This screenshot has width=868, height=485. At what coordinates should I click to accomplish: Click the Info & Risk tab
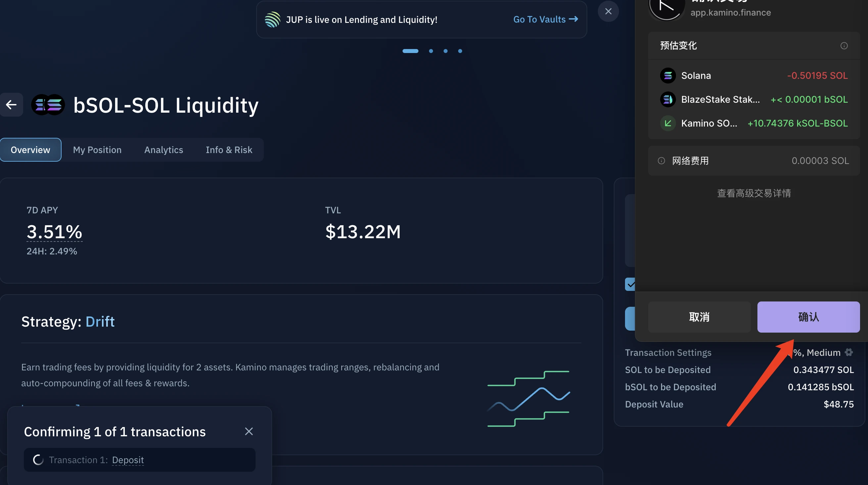tap(229, 150)
